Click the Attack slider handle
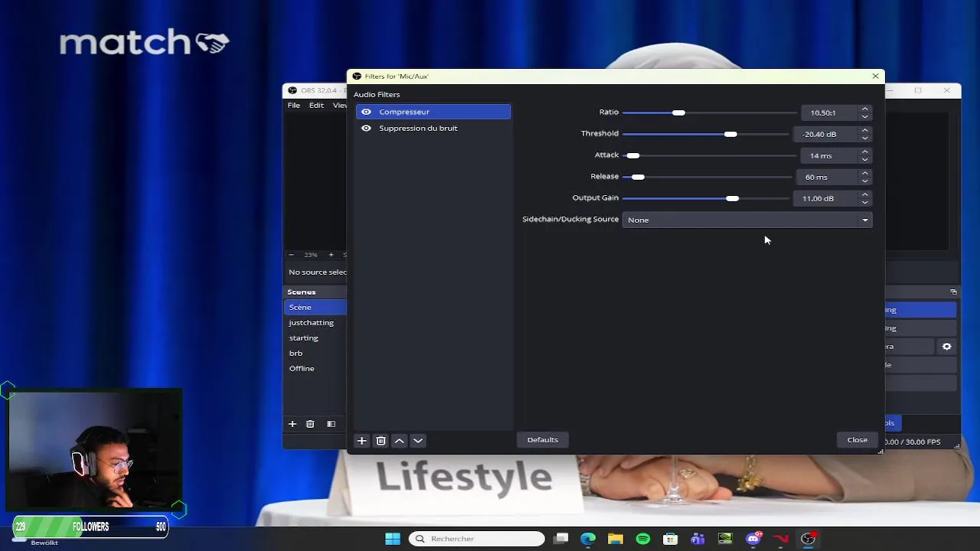The width and height of the screenshot is (980, 551). 632,155
